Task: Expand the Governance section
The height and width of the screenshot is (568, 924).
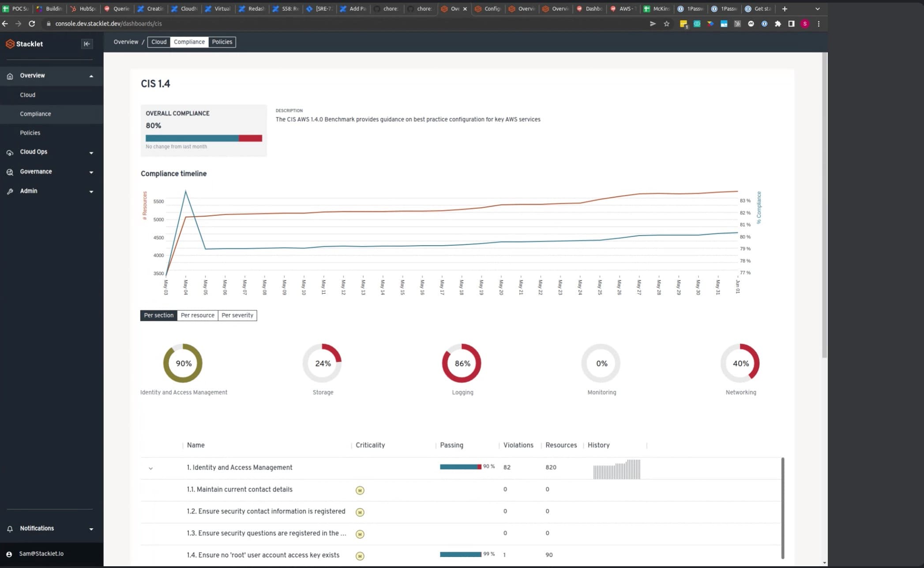Action: (x=91, y=172)
